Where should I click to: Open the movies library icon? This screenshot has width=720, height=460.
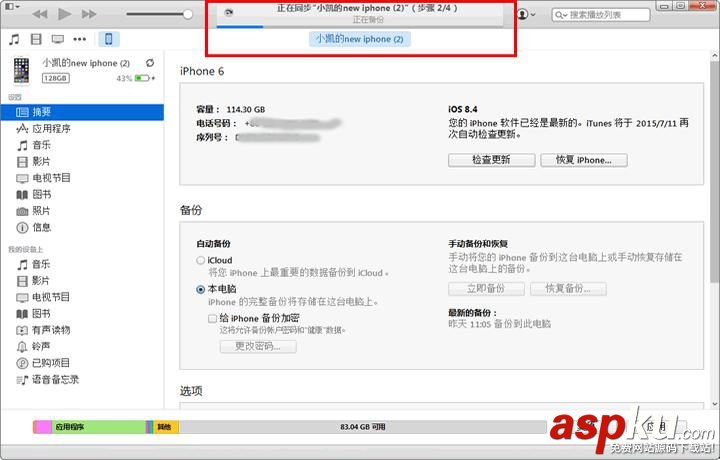pyautogui.click(x=36, y=39)
